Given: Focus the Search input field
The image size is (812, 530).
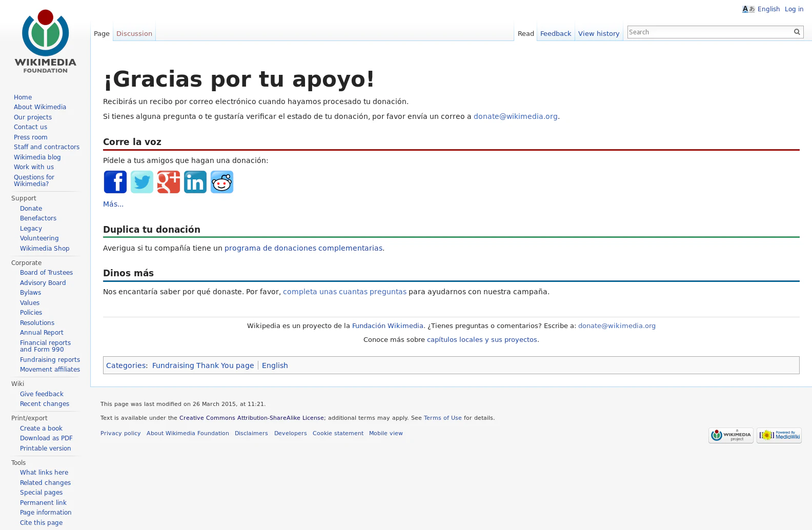Looking at the screenshot, I should pos(709,32).
